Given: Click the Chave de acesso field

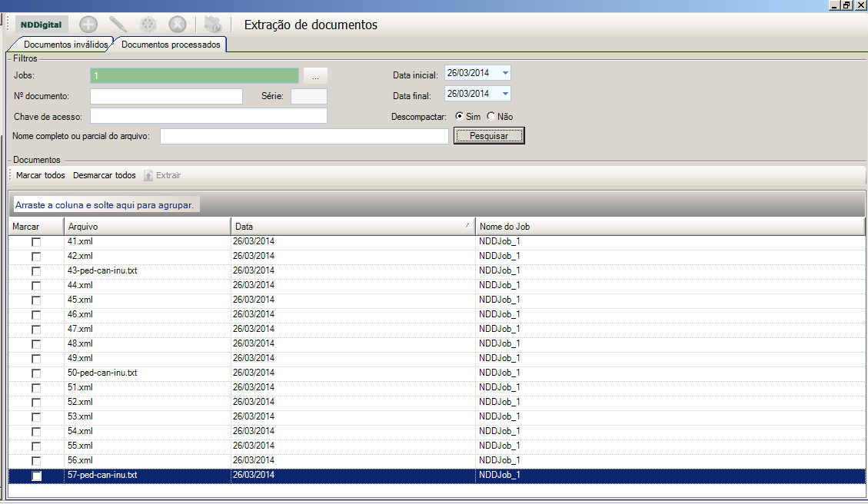Looking at the screenshot, I should tap(208, 115).
